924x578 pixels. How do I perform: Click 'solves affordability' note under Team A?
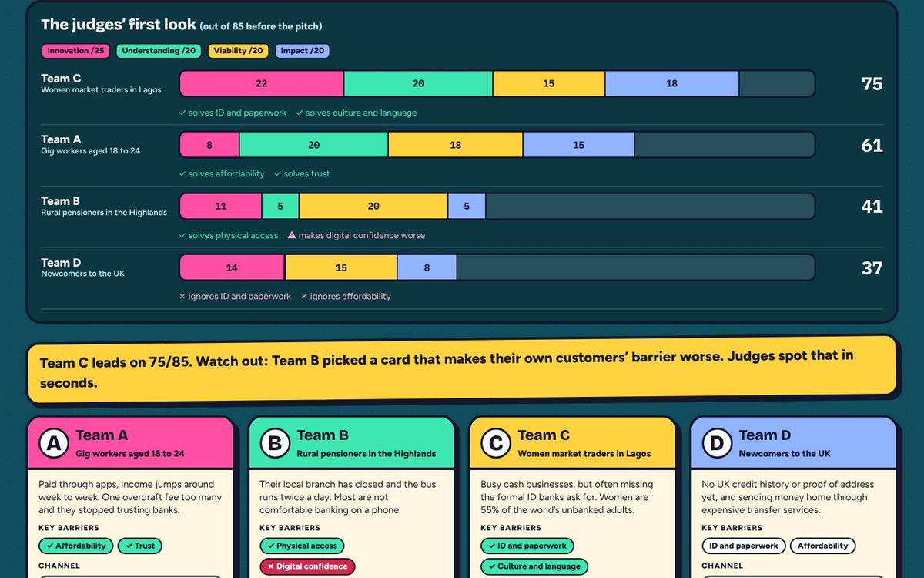(x=222, y=174)
